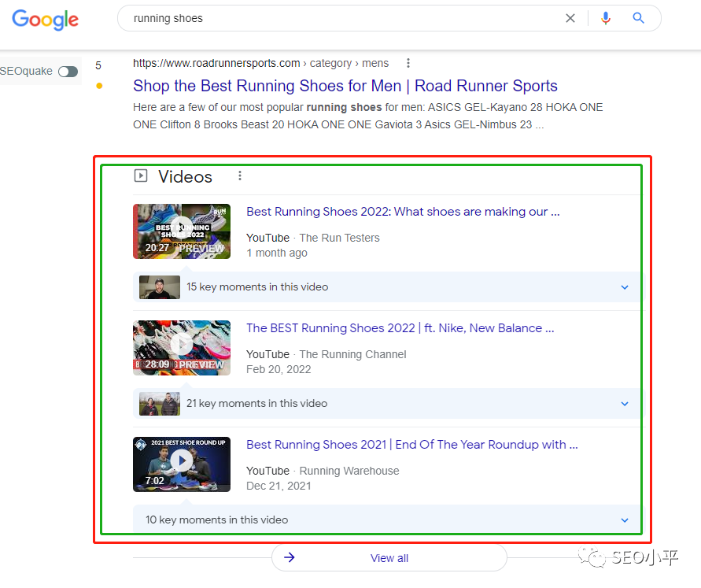The height and width of the screenshot is (588, 701).
Task: Click the Videos section play icon
Action: pos(141,176)
